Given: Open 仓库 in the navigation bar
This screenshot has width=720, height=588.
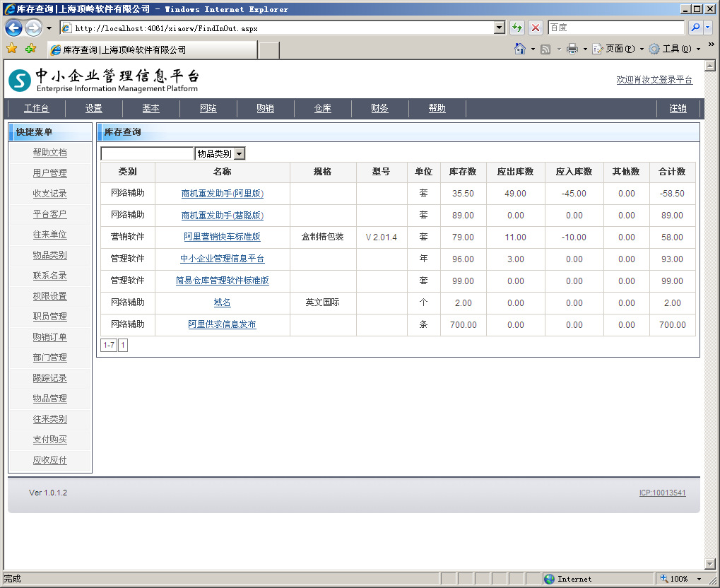Looking at the screenshot, I should 322,108.
